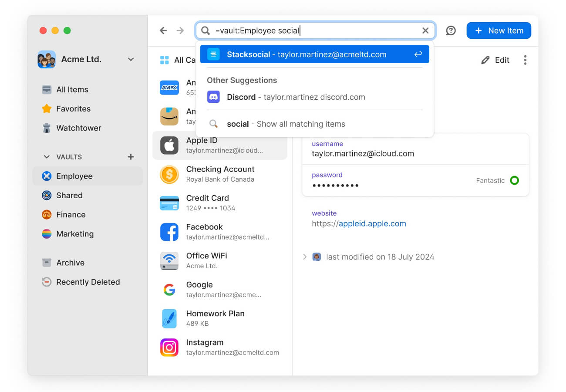Open the three-dot overflow menu
The image size is (566, 392).
point(526,60)
